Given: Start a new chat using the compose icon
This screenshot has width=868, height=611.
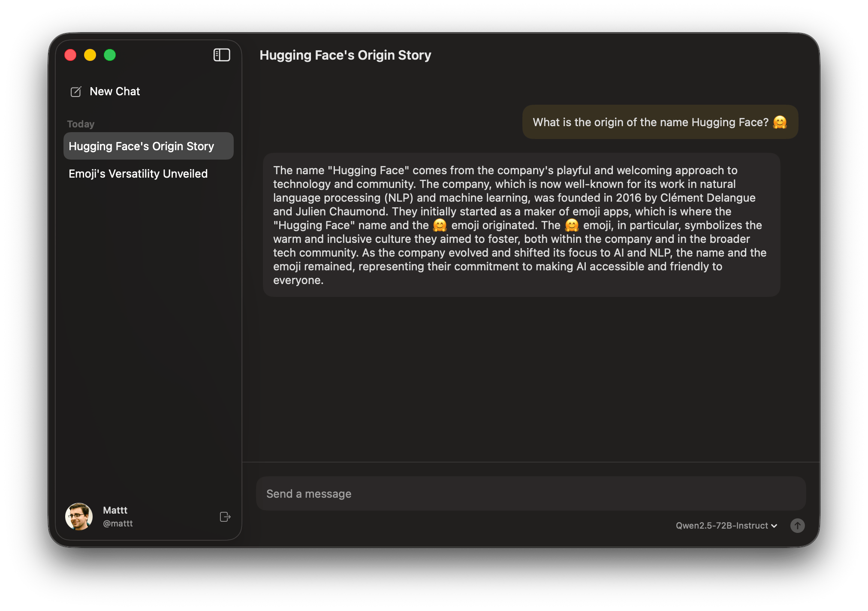Looking at the screenshot, I should 76,91.
